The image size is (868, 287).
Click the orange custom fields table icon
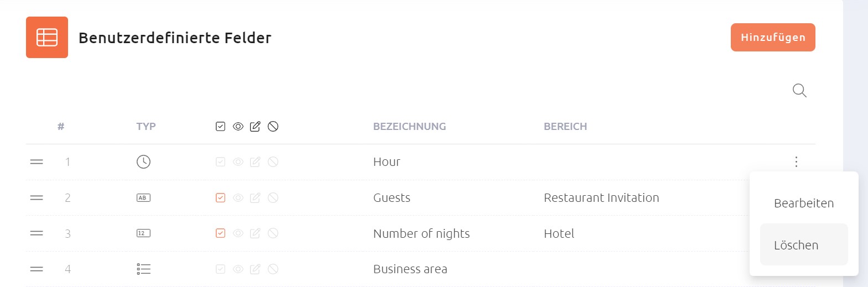coord(47,37)
